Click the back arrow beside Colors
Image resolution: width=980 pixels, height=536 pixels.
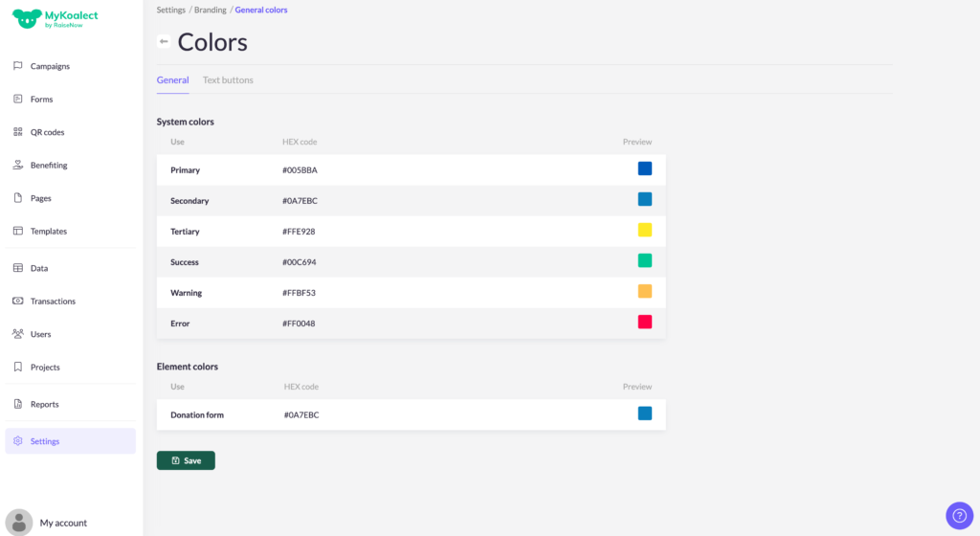coord(164,42)
